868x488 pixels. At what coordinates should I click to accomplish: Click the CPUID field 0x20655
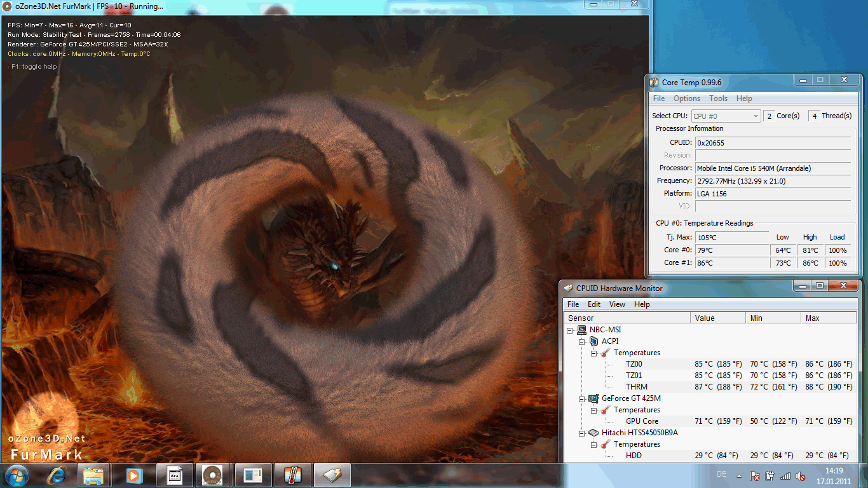pos(773,143)
